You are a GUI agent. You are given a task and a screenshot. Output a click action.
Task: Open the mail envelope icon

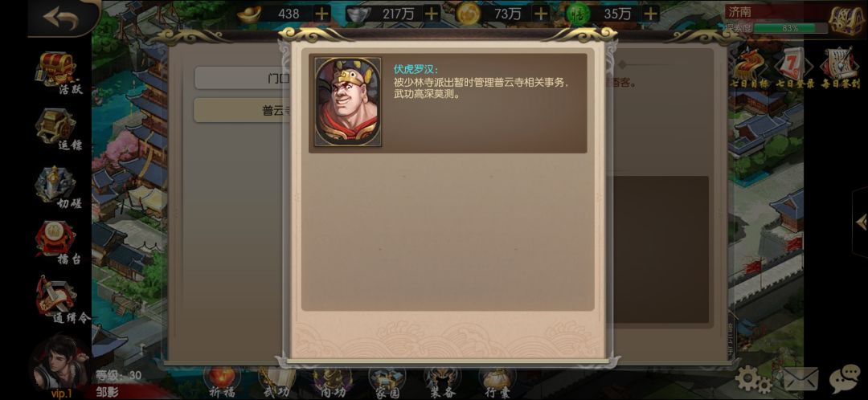pyautogui.click(x=801, y=380)
